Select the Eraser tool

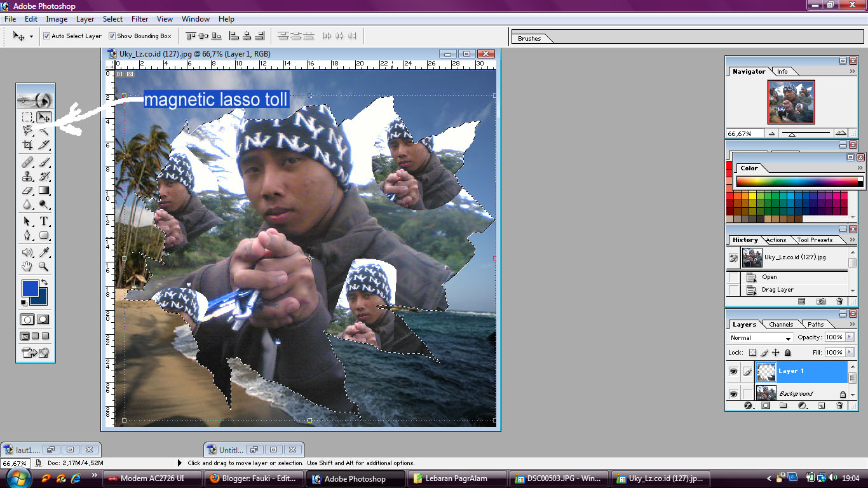27,190
